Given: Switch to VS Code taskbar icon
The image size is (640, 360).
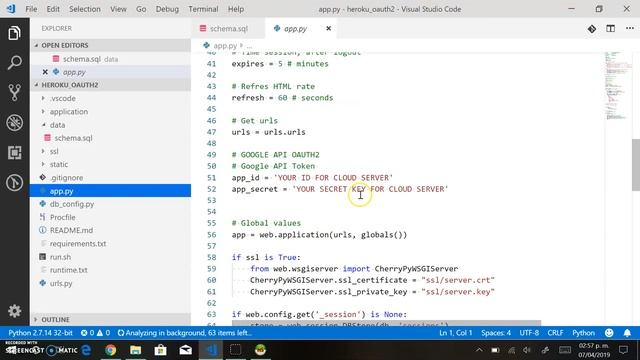Looking at the screenshot, I should click(211, 350).
